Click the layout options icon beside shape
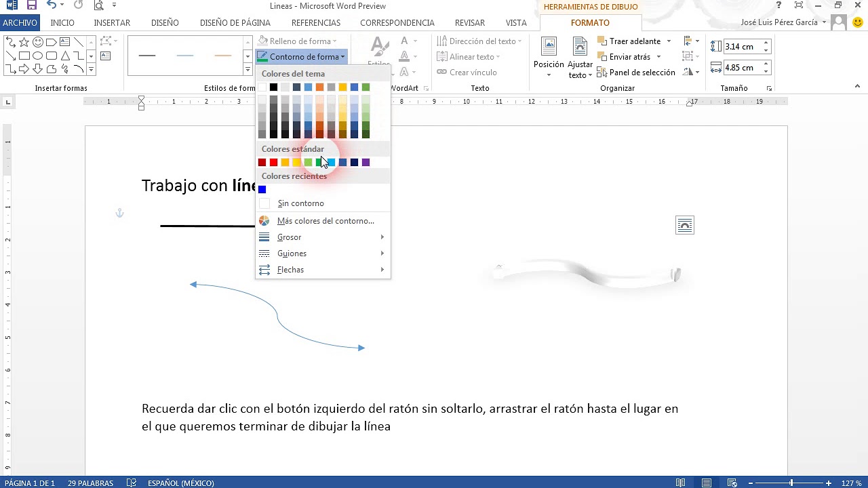The width and height of the screenshot is (868, 488). (x=685, y=225)
